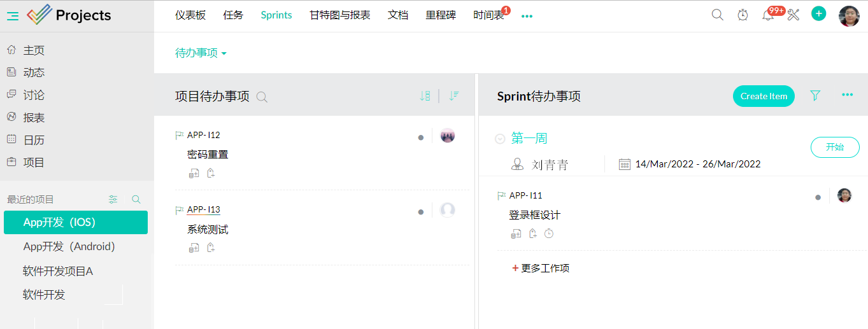Open the timer stopwatch icon
The width and height of the screenshot is (868, 329).
click(743, 15)
